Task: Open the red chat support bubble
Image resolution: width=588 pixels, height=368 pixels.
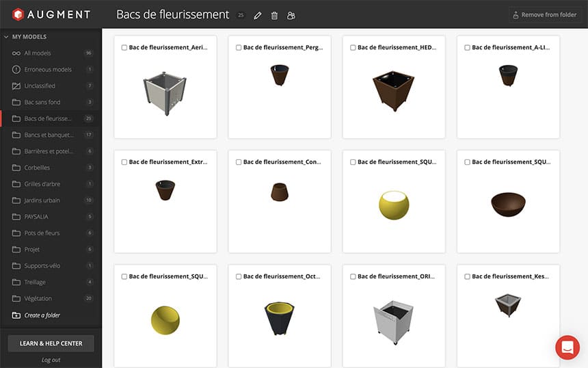Action: pyautogui.click(x=567, y=347)
